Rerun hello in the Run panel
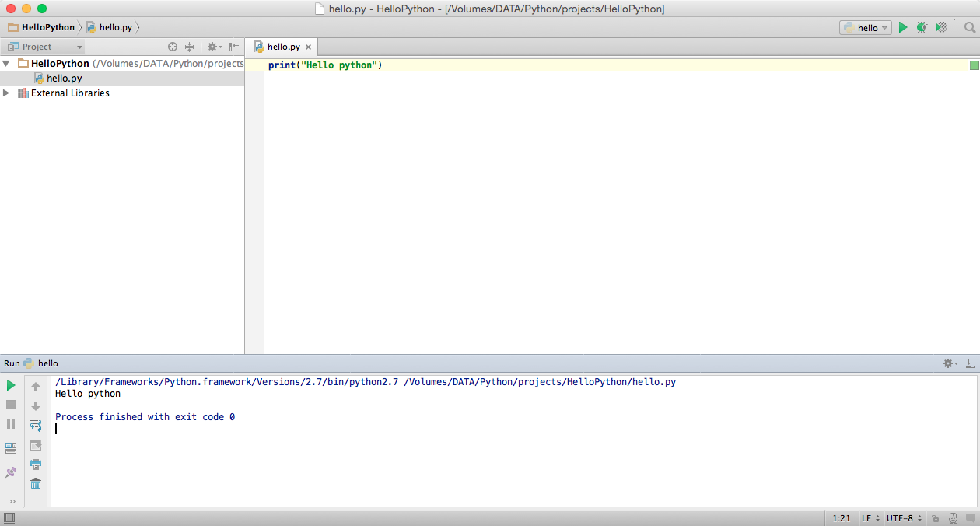The height and width of the screenshot is (526, 980). (x=11, y=385)
